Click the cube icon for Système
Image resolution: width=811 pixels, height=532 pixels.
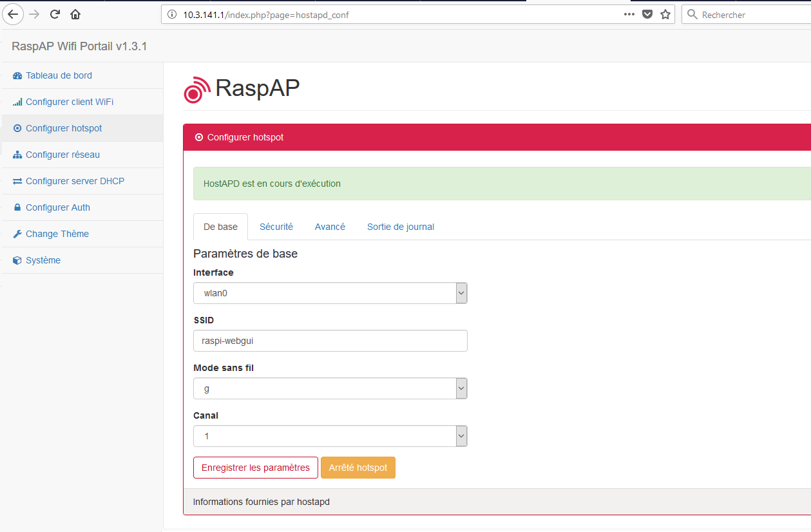click(x=17, y=260)
